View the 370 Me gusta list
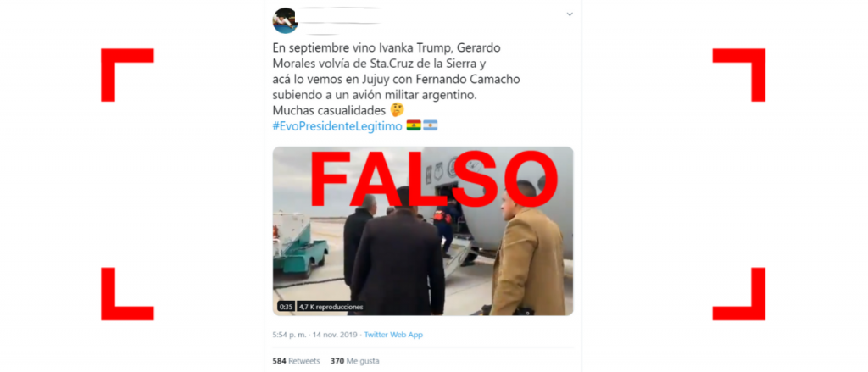This screenshot has width=868, height=372. click(x=355, y=361)
